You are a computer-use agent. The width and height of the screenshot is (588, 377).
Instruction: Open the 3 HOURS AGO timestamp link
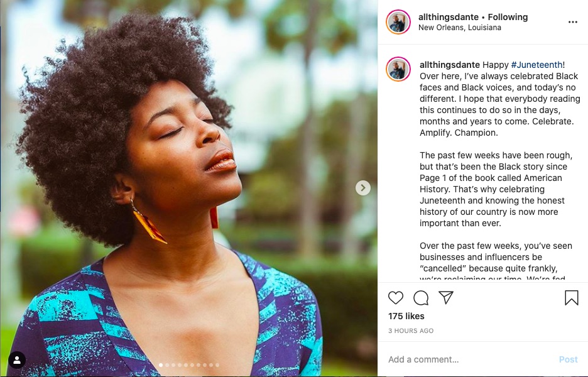click(411, 331)
